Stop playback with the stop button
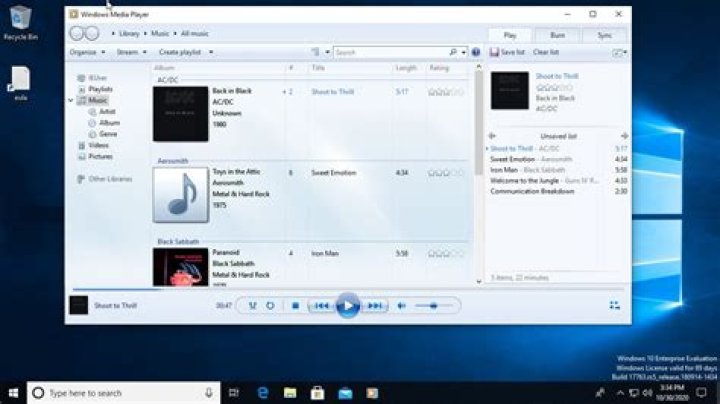The width and height of the screenshot is (720, 404). (295, 306)
